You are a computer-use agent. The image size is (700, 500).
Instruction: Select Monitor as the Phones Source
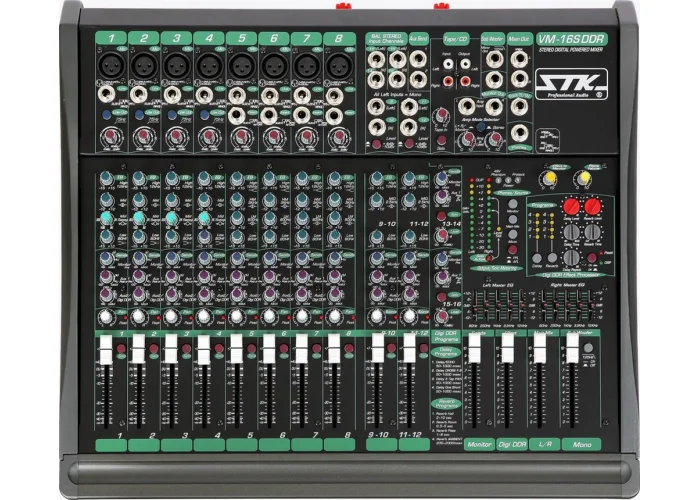(x=512, y=204)
